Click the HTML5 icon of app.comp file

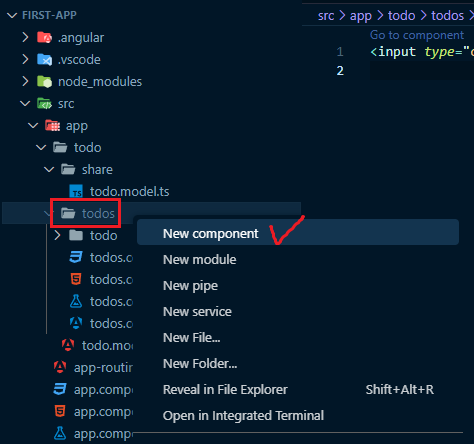pos(60,411)
